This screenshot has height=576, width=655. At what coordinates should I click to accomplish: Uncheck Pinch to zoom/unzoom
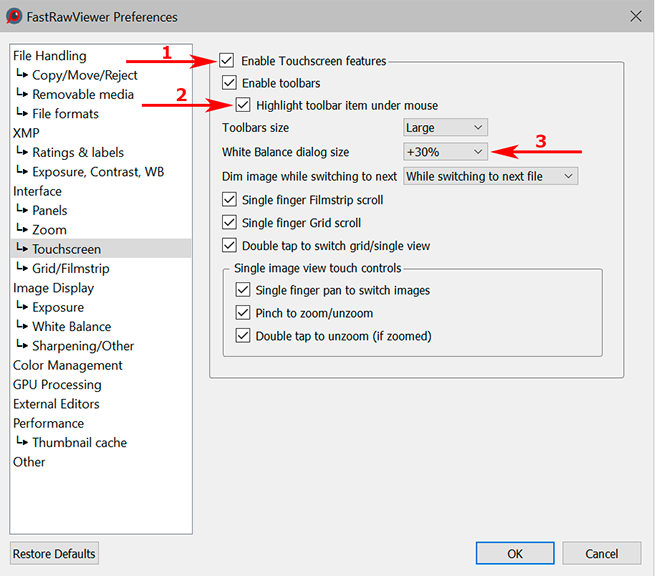click(243, 313)
